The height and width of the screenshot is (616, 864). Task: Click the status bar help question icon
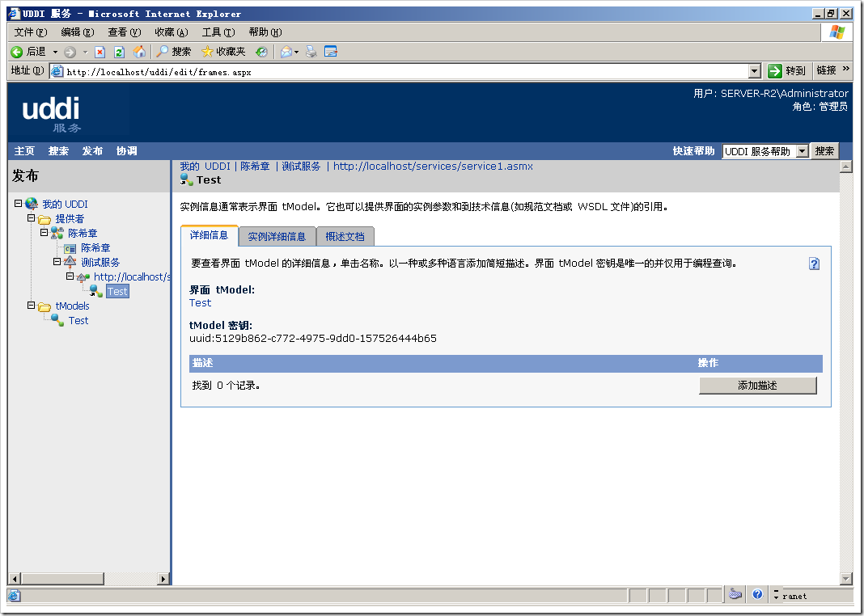pyautogui.click(x=758, y=594)
